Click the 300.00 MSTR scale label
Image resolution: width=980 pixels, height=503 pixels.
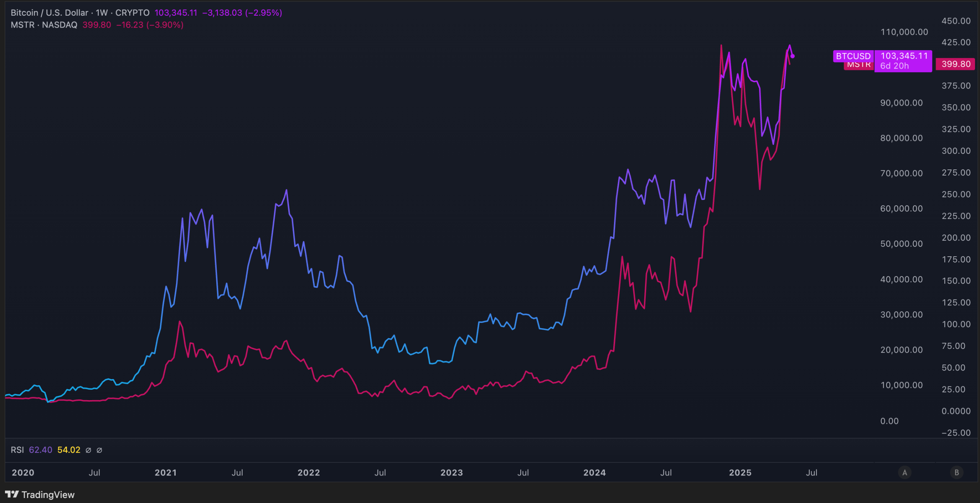(x=956, y=151)
